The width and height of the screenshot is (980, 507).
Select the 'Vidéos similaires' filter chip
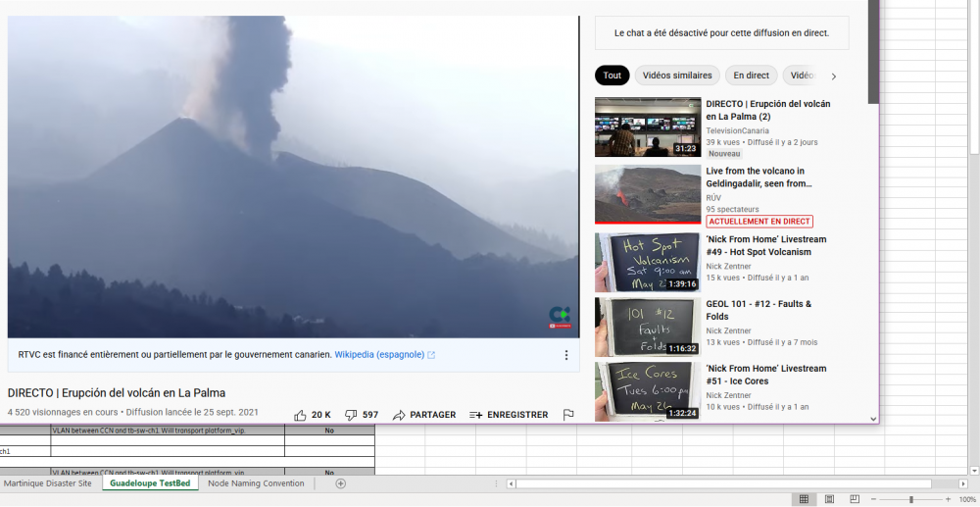click(x=677, y=76)
